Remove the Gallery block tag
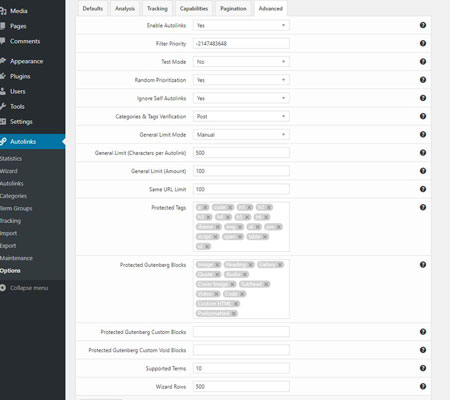Viewport: 450px width, 400px height. pos(280,265)
